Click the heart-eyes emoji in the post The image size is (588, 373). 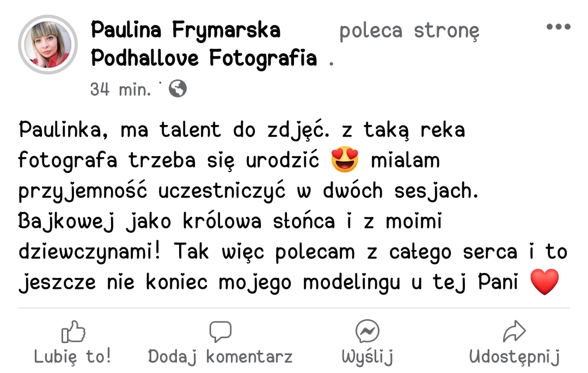click(345, 159)
